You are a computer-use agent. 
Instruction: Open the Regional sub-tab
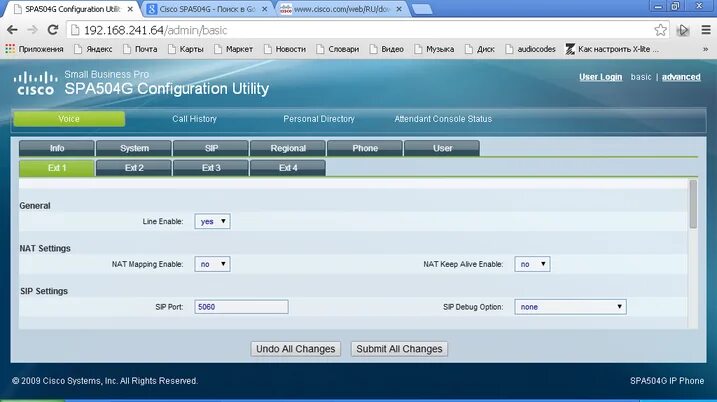click(288, 148)
